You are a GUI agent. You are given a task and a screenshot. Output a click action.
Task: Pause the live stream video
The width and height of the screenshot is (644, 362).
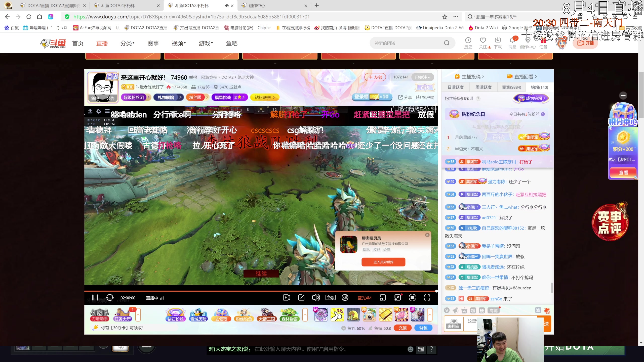[x=95, y=298]
